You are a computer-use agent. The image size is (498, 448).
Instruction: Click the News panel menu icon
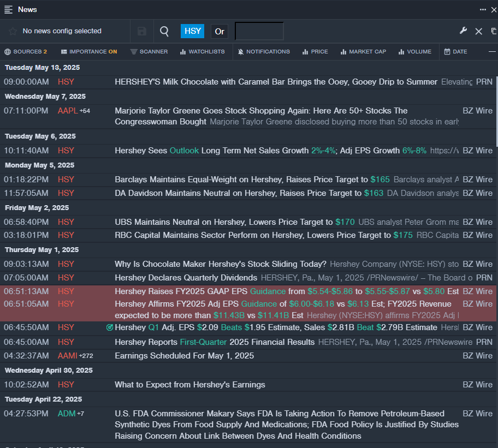8,9
